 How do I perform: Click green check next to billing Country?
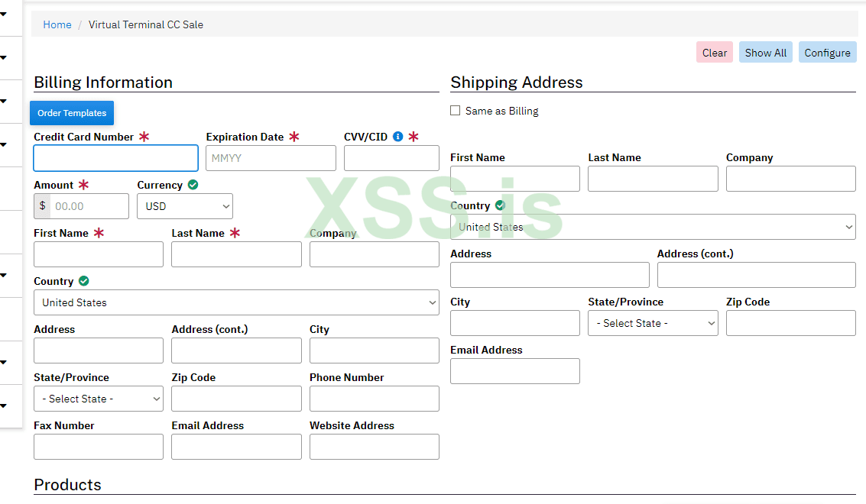(x=84, y=281)
